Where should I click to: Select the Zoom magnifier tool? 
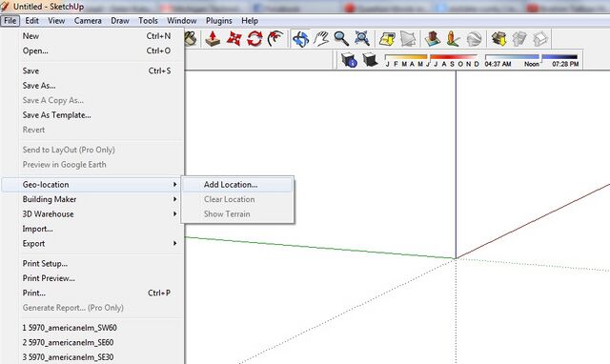click(x=341, y=39)
